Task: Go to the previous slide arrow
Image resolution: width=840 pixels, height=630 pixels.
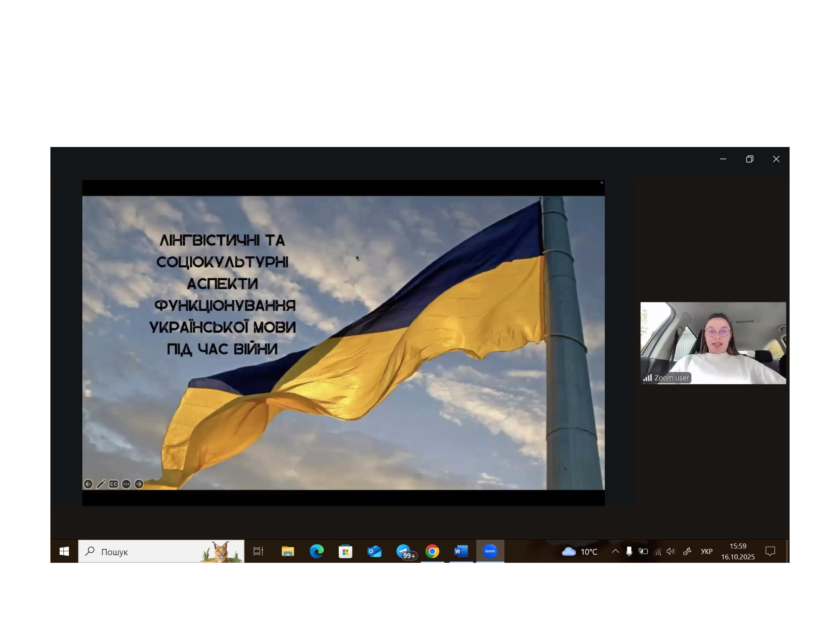Action: [x=88, y=484]
